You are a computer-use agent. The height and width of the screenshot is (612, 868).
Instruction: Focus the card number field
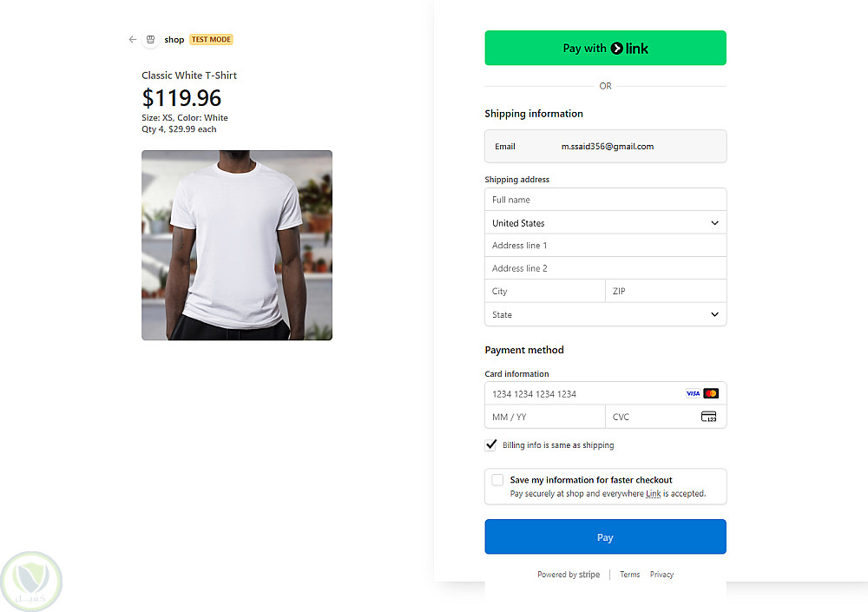[x=582, y=394]
